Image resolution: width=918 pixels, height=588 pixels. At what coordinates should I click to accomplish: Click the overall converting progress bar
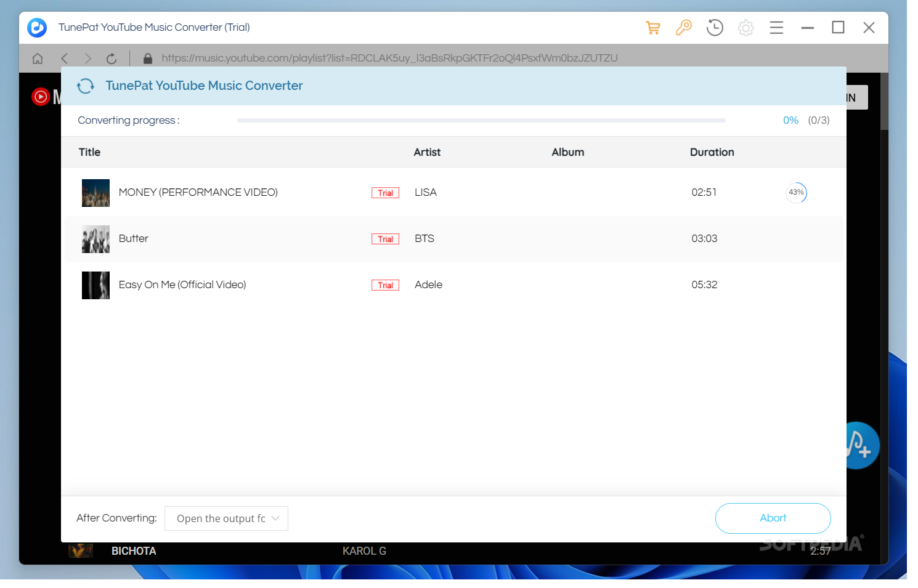coord(481,121)
